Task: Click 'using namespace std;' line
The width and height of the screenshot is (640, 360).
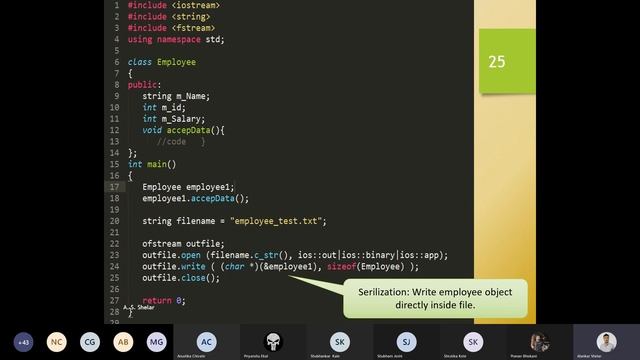Action: (x=176, y=39)
